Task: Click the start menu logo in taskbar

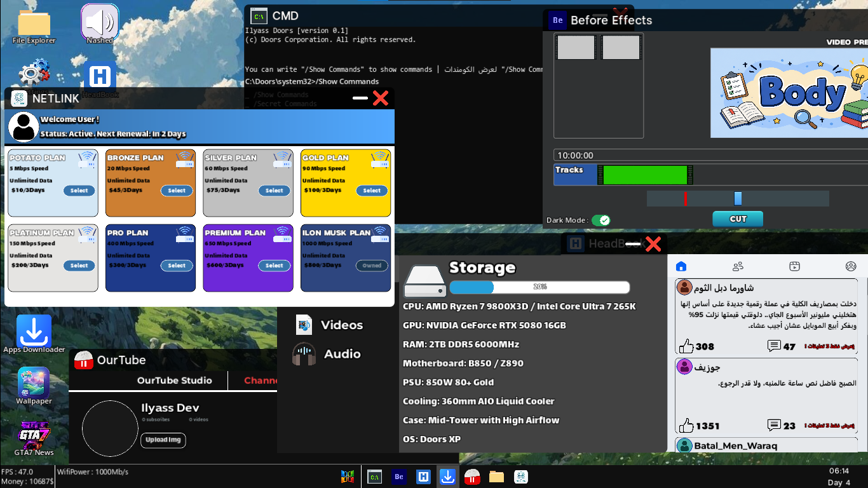Action: (348, 477)
